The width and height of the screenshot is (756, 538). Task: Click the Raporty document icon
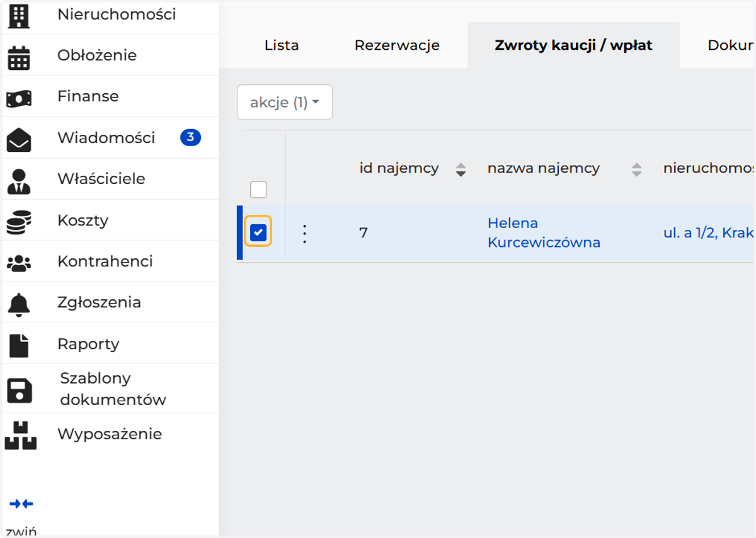(x=19, y=346)
